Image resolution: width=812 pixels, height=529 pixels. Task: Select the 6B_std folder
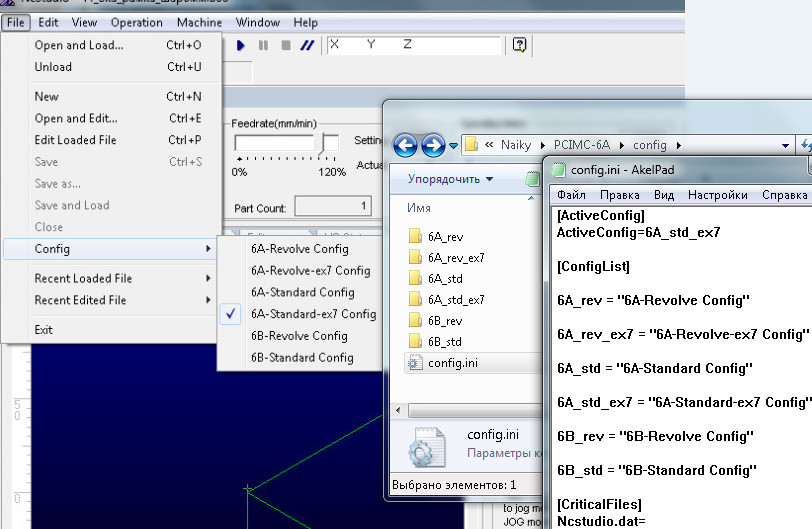click(435, 342)
